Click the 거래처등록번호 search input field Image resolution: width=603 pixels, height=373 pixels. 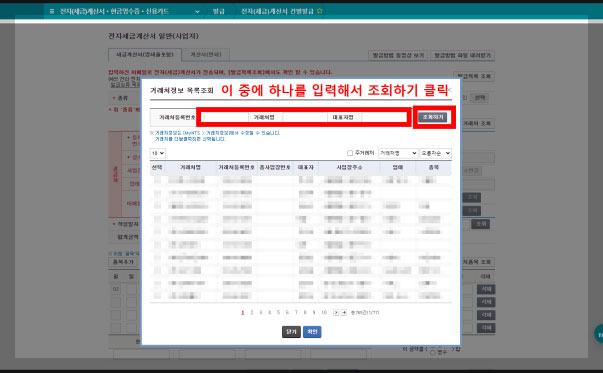(225, 117)
